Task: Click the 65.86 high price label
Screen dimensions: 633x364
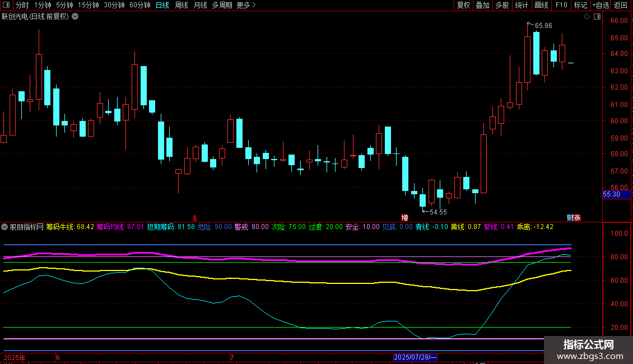Action: pos(543,26)
